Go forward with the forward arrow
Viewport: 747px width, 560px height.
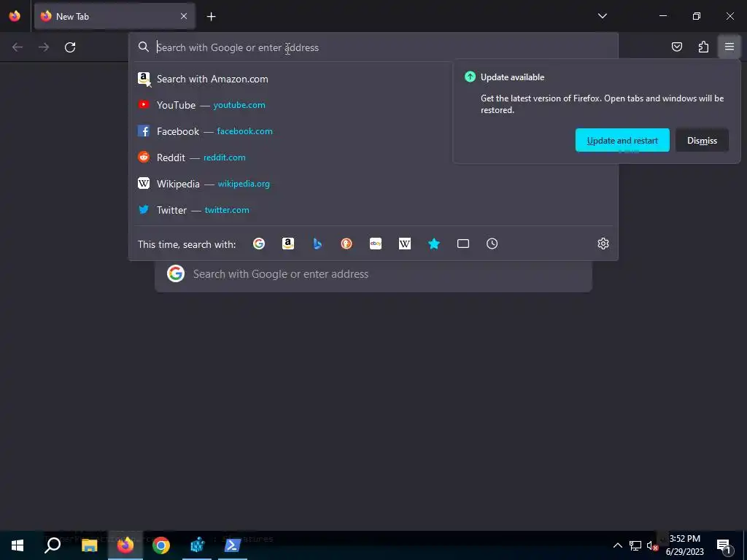[44, 47]
